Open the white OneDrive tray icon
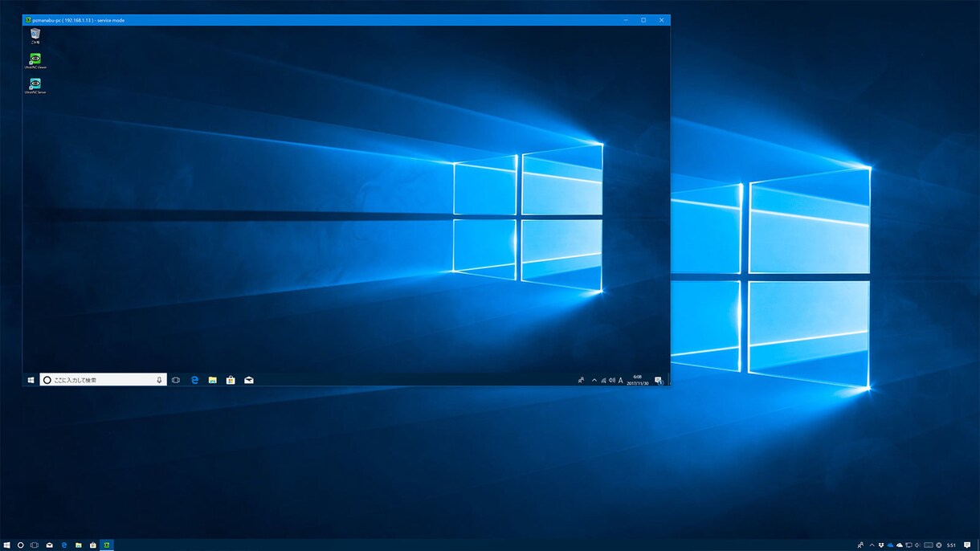Image resolution: width=980 pixels, height=551 pixels. pos(900,545)
